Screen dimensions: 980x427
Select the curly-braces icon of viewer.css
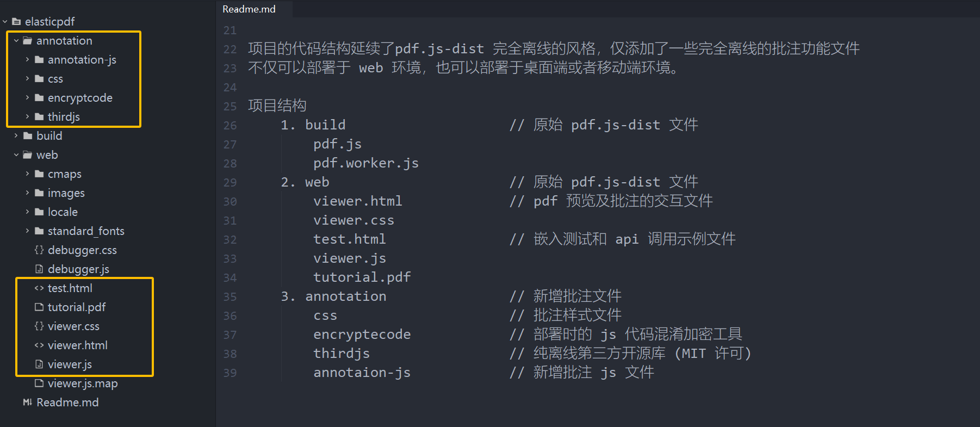click(x=39, y=326)
